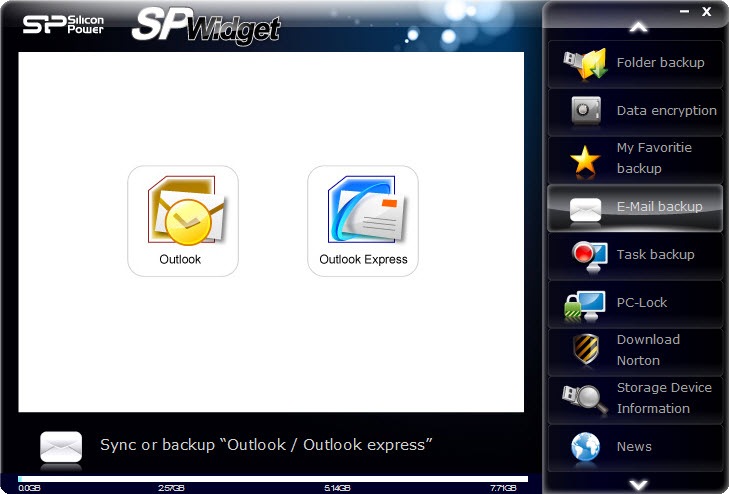The image size is (729, 494).
Task: Click the 5.14GB capacity marker
Action: (337, 488)
